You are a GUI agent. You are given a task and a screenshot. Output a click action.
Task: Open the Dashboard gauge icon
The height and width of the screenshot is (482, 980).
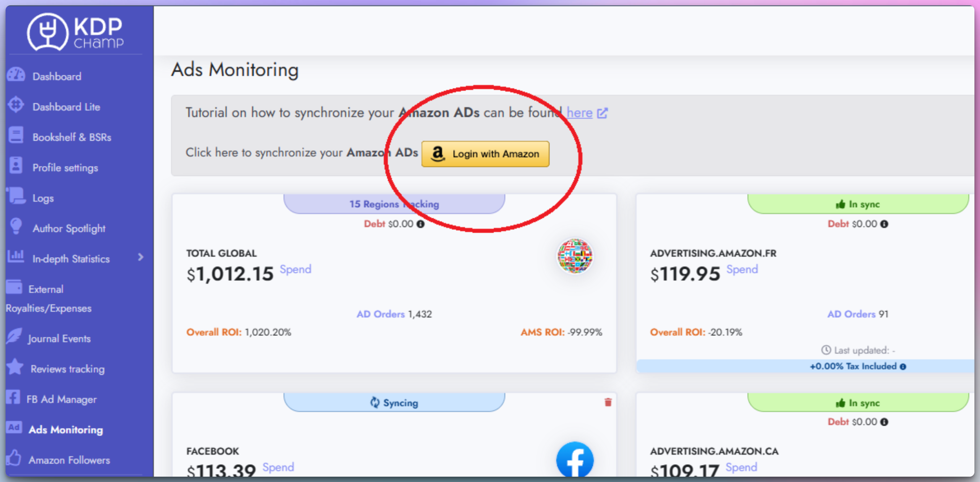tap(16, 75)
